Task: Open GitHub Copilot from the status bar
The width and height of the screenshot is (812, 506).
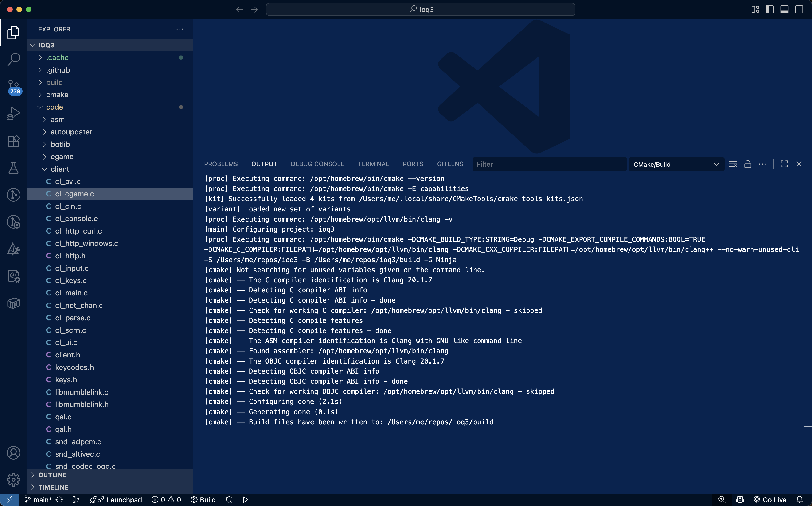Action: [740, 499]
